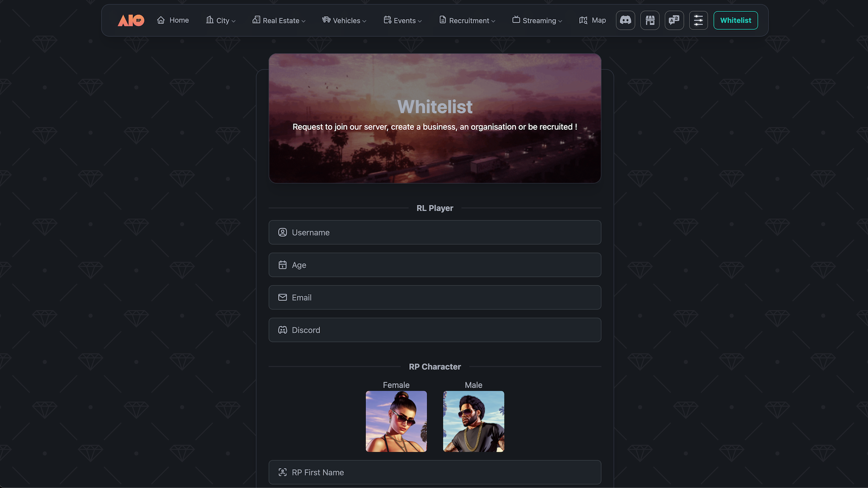This screenshot has width=868, height=488.
Task: Focus the Email input field
Action: [435, 297]
